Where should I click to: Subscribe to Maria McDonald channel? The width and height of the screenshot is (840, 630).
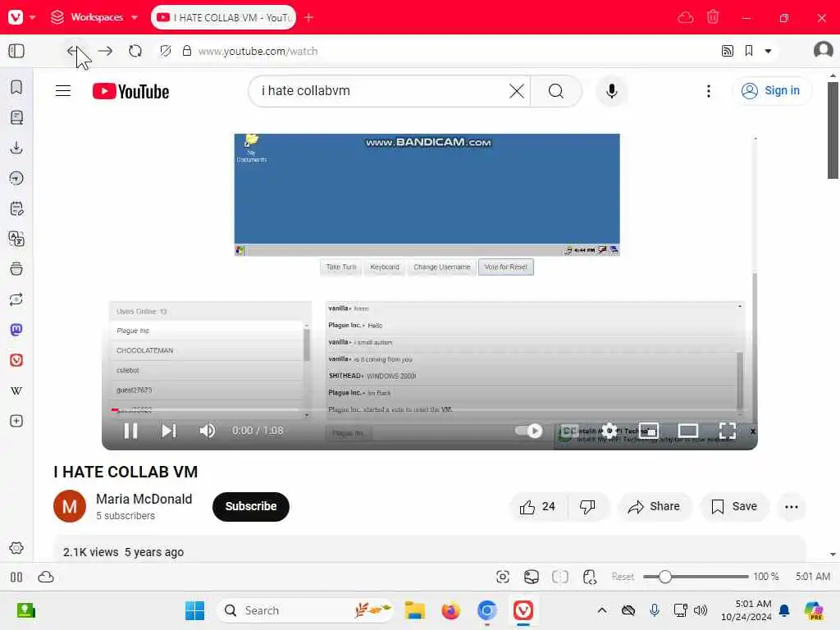pos(251,506)
